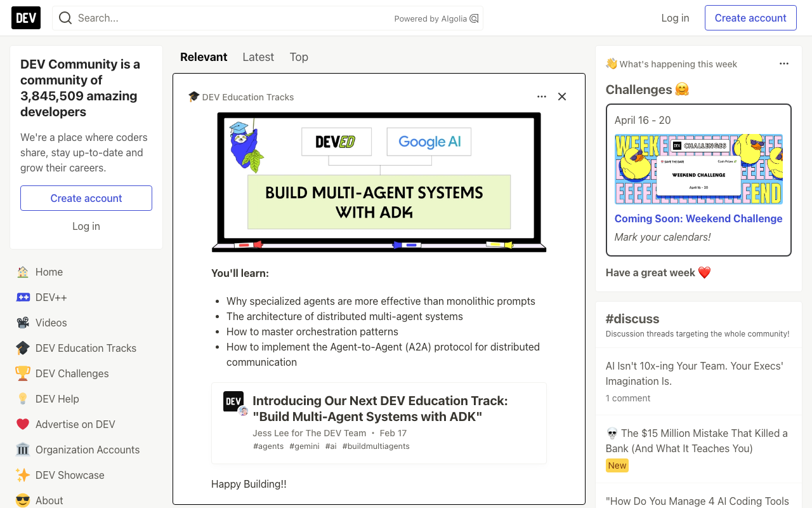Screen dimensions: 812x508
Task: Click the Advertise on DEV heart icon
Action: click(x=22, y=424)
